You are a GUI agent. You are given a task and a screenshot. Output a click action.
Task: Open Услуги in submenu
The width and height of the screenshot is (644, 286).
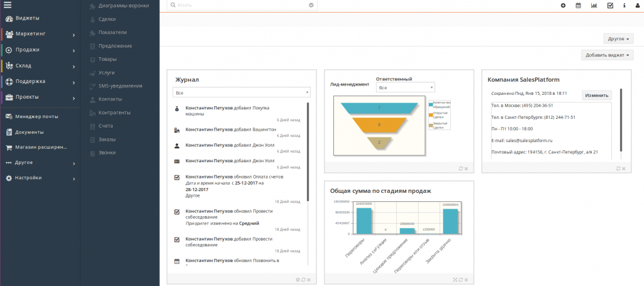(106, 73)
